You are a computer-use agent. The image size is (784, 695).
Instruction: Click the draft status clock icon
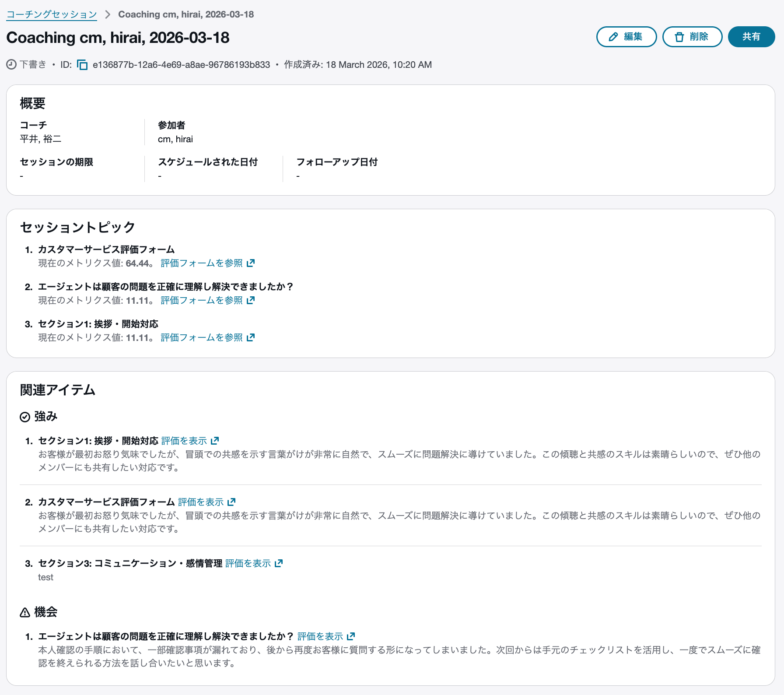click(11, 64)
